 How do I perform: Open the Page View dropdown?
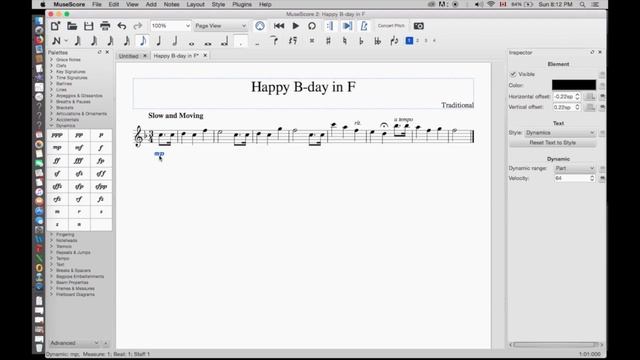(220, 26)
